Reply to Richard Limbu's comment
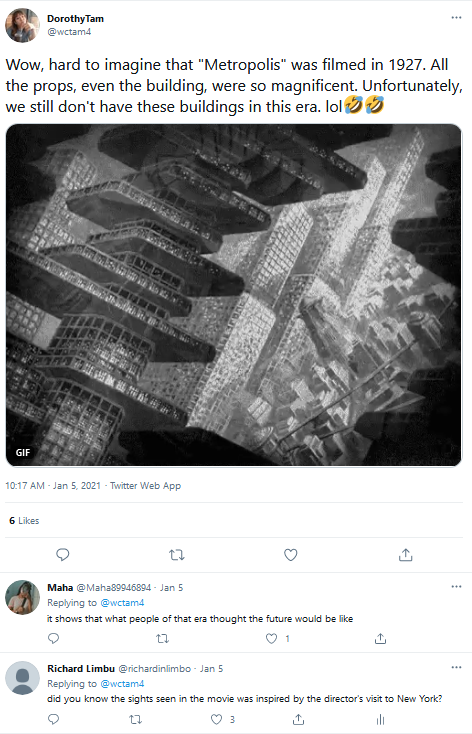The height and width of the screenshot is (734, 472). [54, 719]
